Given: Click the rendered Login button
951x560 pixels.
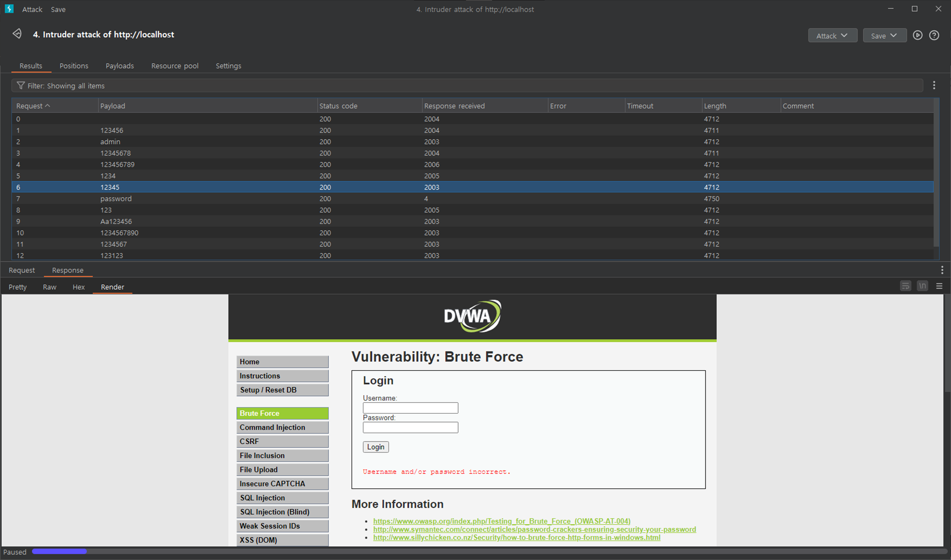Looking at the screenshot, I should 375,447.
